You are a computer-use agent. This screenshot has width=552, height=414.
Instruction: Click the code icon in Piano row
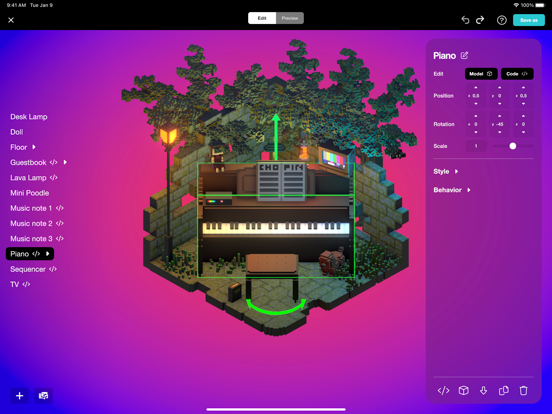[36, 254]
